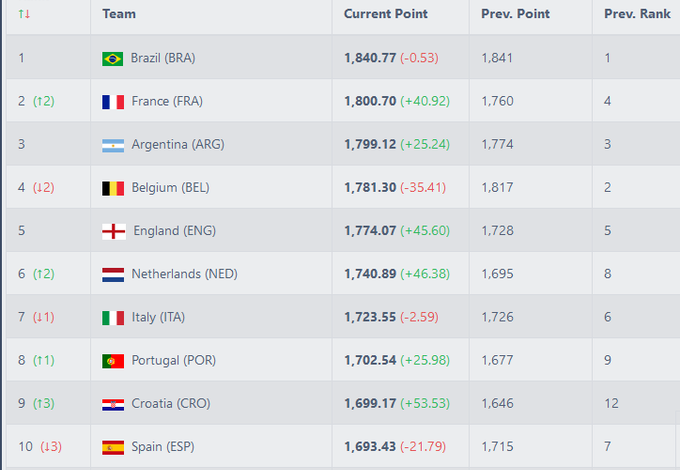The image size is (680, 470).
Task: Sort by the Prev. Point column header
Action: [515, 14]
